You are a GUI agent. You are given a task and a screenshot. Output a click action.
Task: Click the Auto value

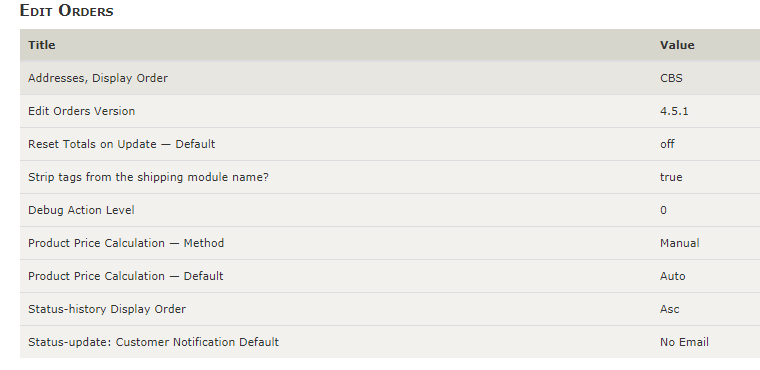[673, 276]
